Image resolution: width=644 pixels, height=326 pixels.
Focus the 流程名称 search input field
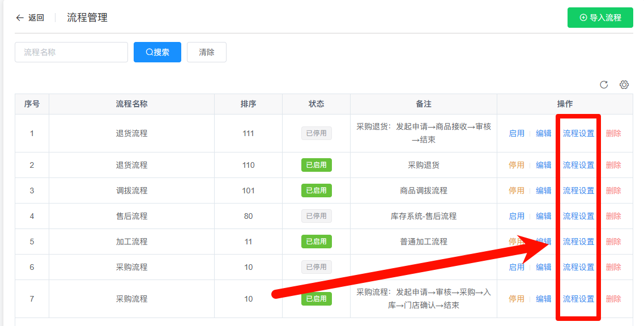point(71,52)
